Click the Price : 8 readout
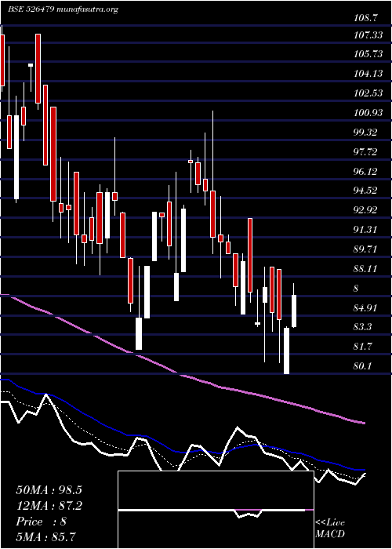 tap(42, 522)
